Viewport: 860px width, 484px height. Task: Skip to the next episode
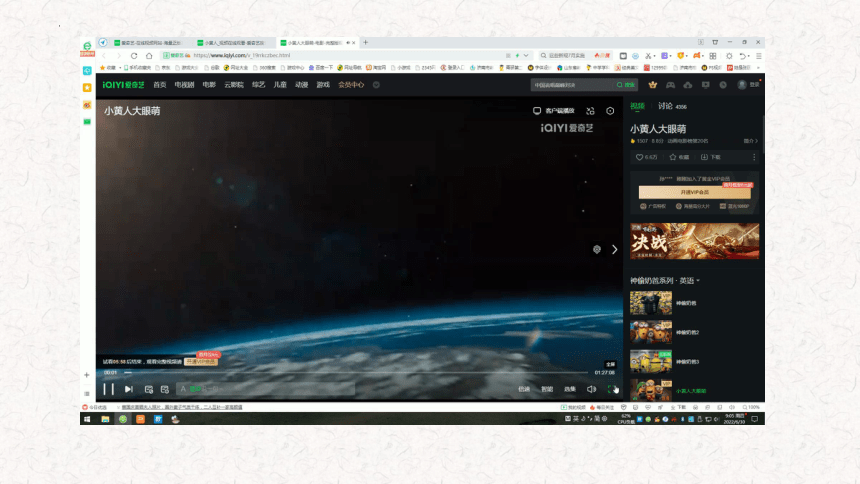[128, 389]
